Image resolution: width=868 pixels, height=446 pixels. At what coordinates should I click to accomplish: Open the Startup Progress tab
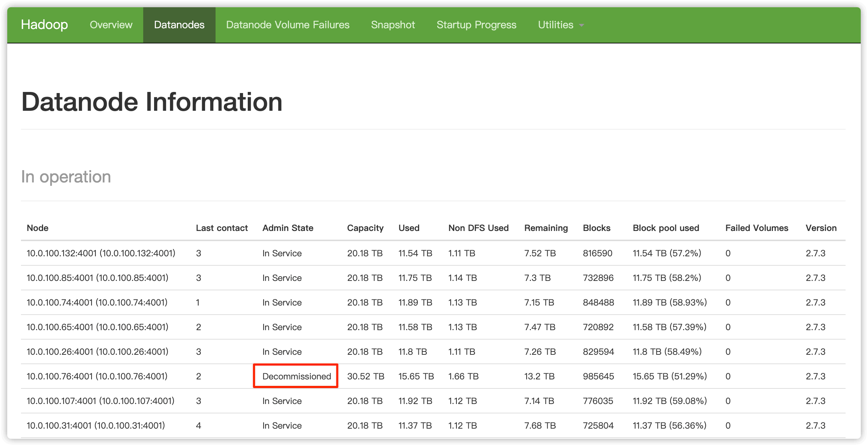[x=476, y=25]
